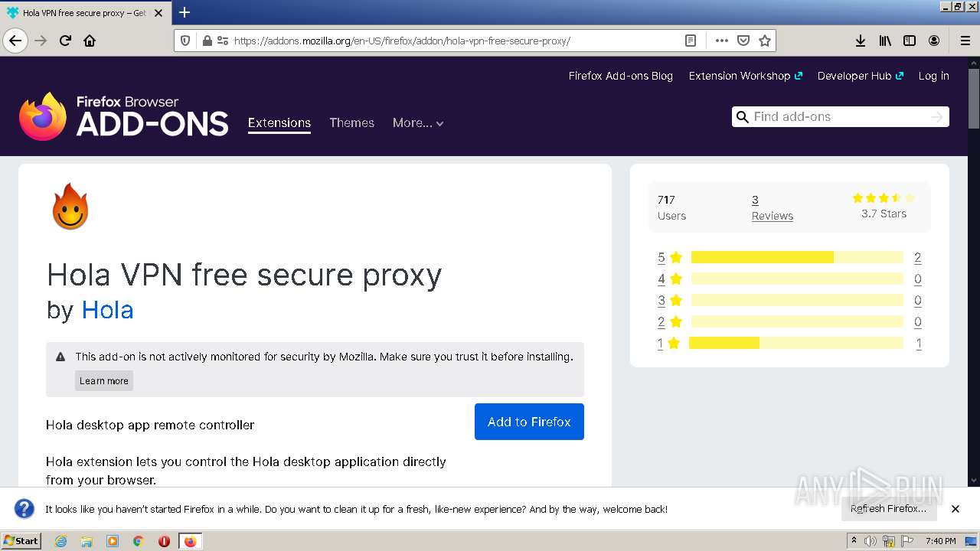Filter reviews by 4 star rating bar
The height and width of the screenshot is (551, 980).
point(797,279)
